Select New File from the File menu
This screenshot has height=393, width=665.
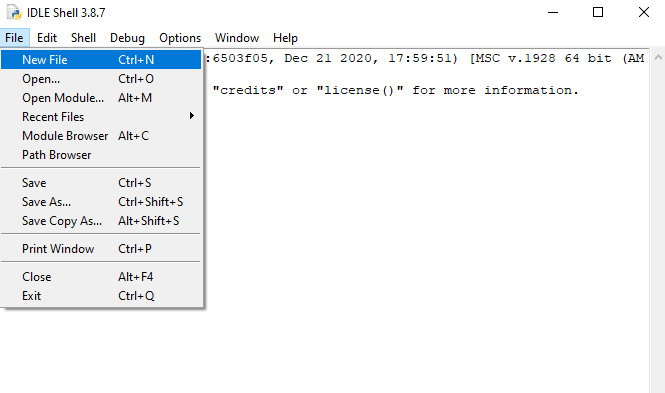[101, 59]
